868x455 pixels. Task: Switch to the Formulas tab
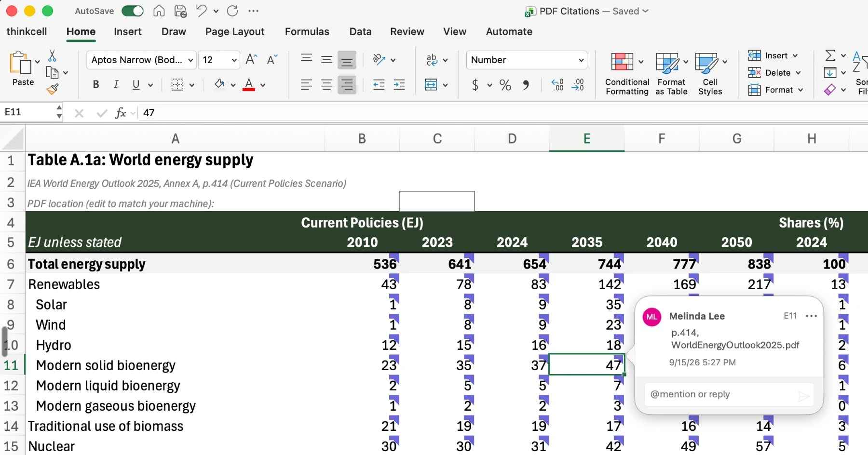click(x=307, y=32)
